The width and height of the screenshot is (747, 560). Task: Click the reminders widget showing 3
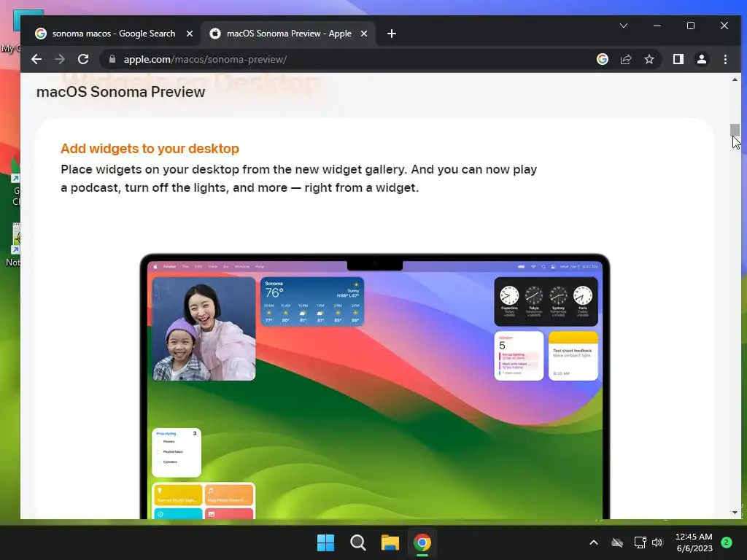pos(177,452)
